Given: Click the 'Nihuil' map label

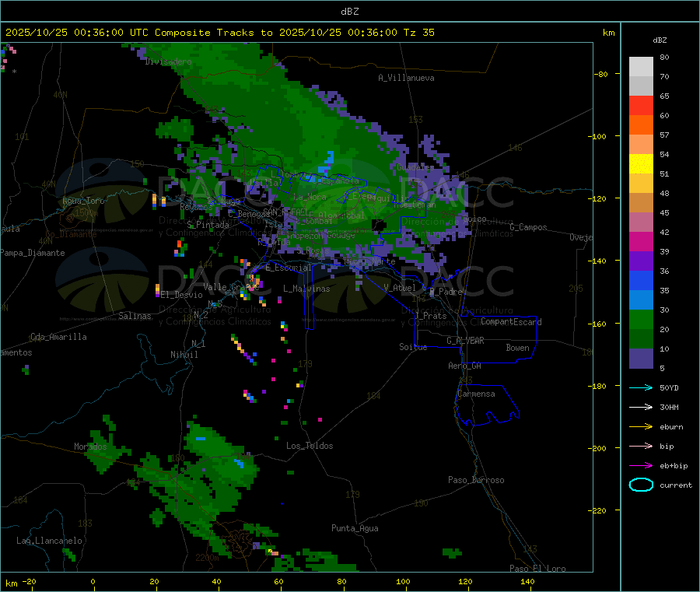Looking at the screenshot, I should pos(184,355).
